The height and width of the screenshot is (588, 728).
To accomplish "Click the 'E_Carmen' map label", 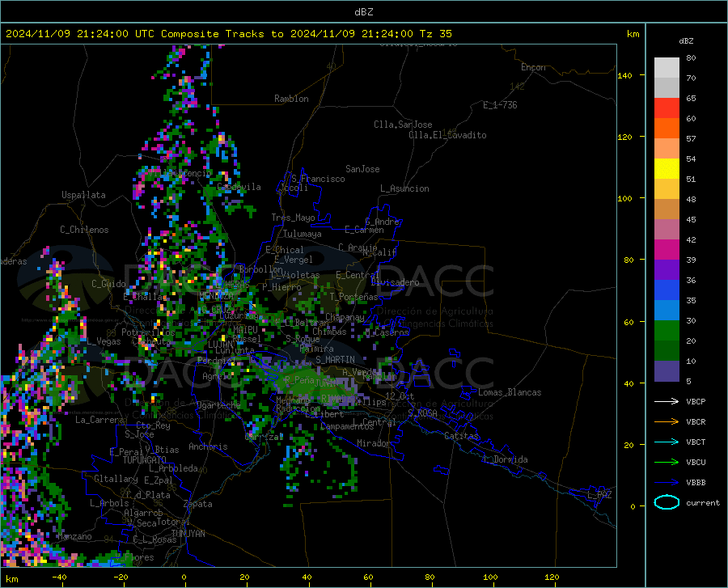I will click(364, 230).
